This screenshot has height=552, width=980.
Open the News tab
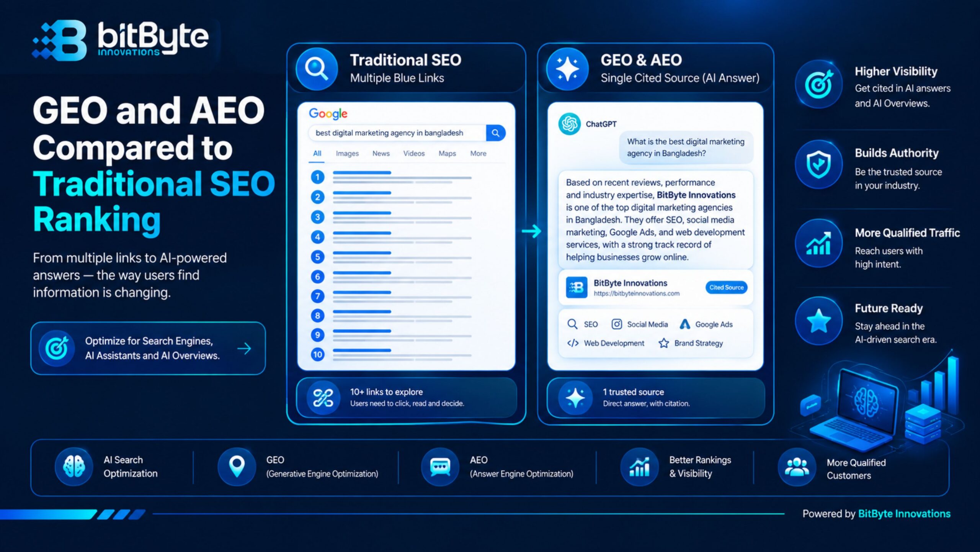tap(381, 153)
